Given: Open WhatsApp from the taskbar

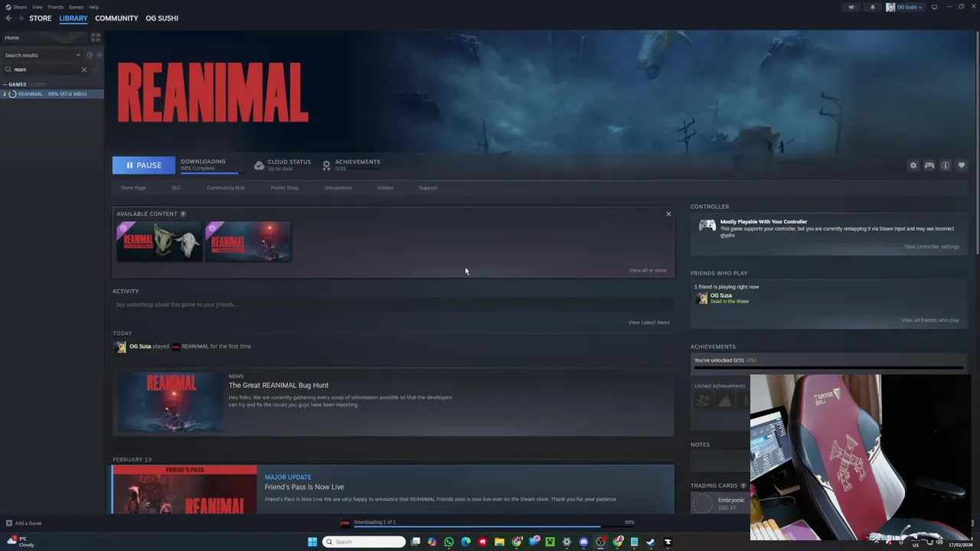Looking at the screenshot, I should [x=449, y=542].
